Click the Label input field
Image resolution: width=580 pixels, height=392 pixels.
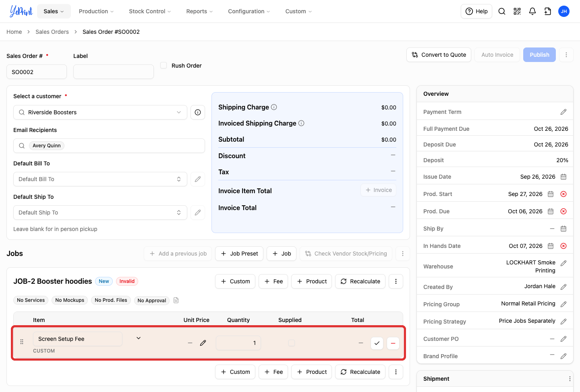(114, 72)
